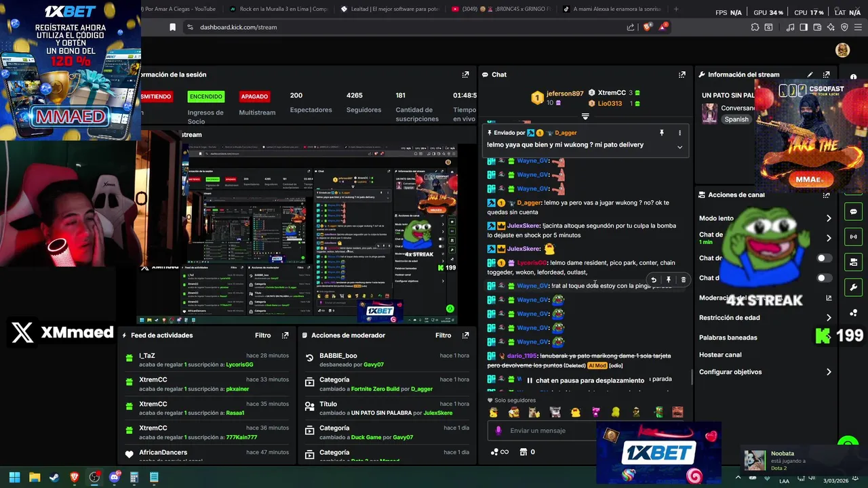Screen dimensions: 868x488
Task: Show hidden system tray icons
Action: pyautogui.click(x=738, y=477)
